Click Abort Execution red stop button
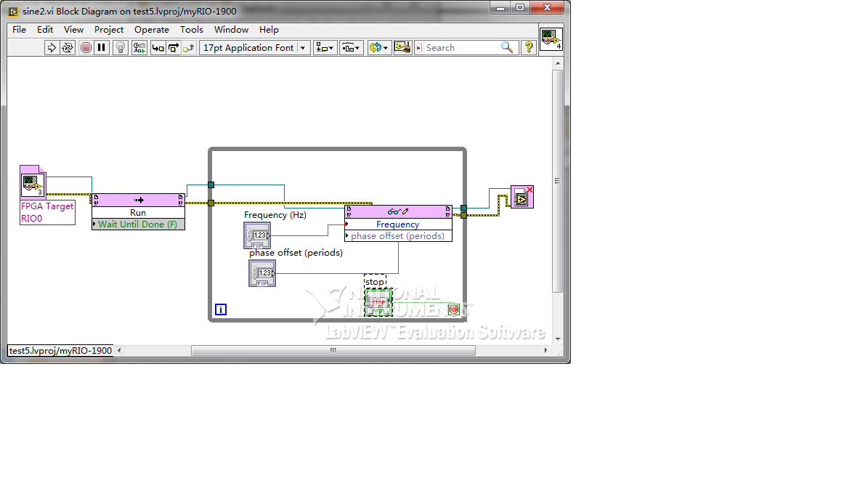Screen dimensions: 868x494 (86, 48)
